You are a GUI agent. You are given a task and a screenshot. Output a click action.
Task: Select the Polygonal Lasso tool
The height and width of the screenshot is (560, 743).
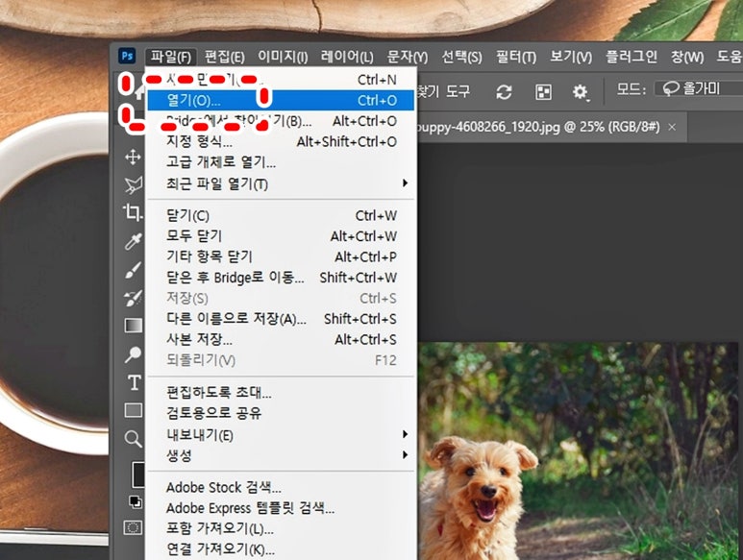134,185
